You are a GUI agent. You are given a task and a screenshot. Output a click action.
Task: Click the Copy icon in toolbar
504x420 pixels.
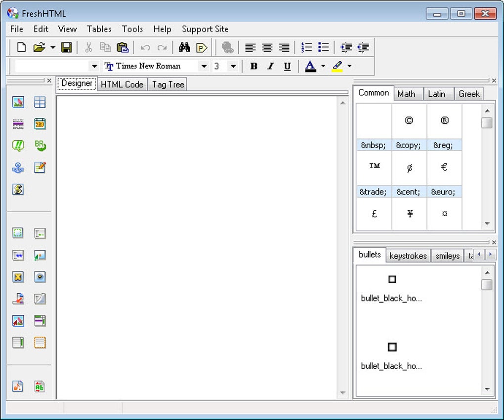105,47
